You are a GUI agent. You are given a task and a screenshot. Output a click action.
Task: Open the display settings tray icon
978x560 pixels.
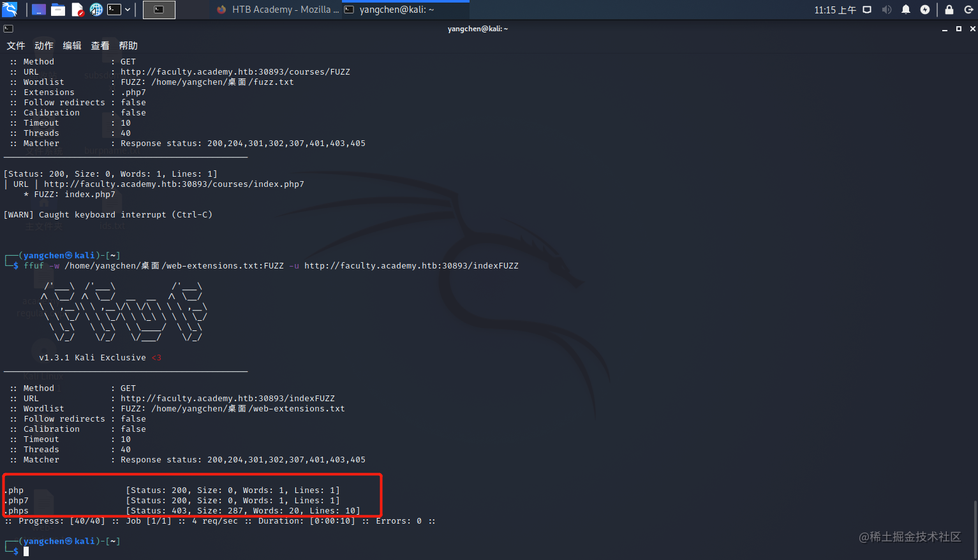[868, 10]
